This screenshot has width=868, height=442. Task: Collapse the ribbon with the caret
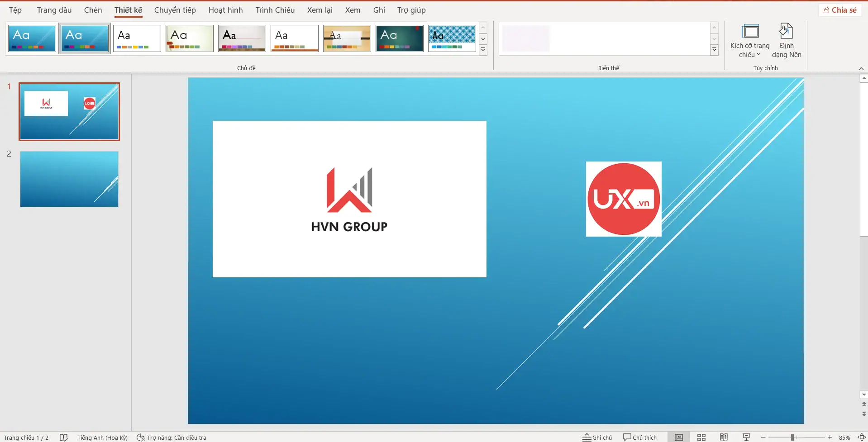coord(861,69)
